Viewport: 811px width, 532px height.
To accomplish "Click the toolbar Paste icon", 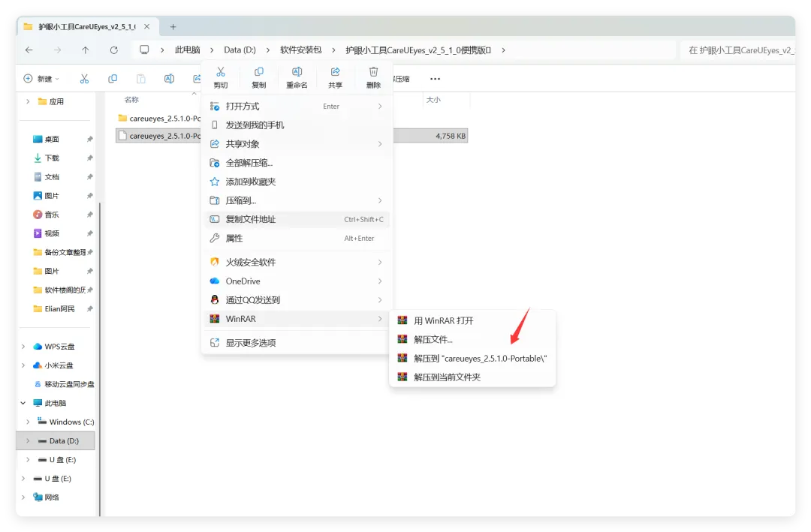I will coord(140,79).
